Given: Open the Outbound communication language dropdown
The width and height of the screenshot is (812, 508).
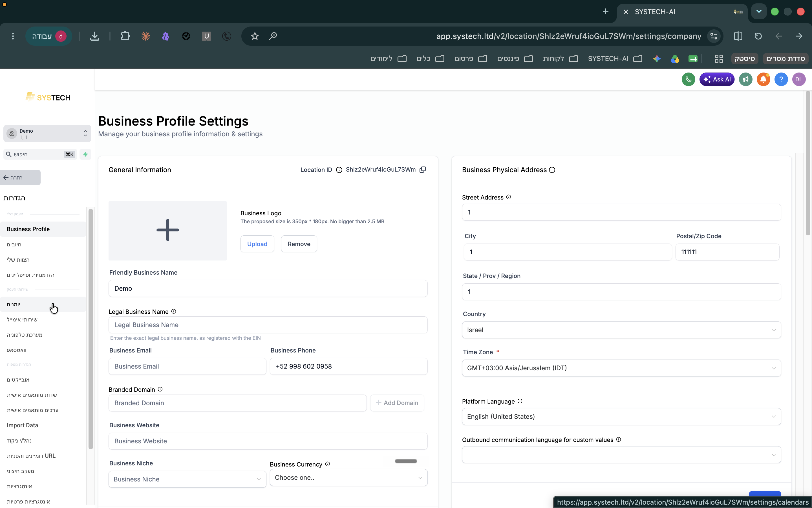Looking at the screenshot, I should coord(621,455).
